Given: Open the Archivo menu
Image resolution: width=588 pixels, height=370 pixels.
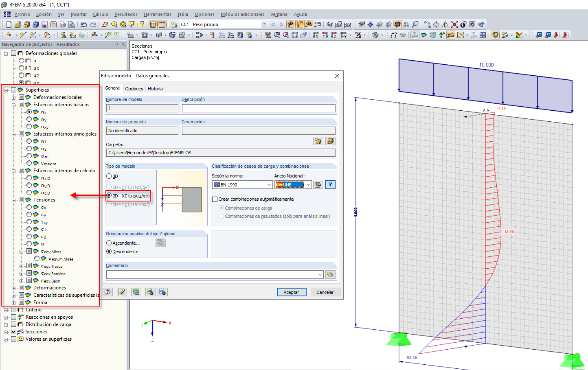Looking at the screenshot, I should click(22, 14).
